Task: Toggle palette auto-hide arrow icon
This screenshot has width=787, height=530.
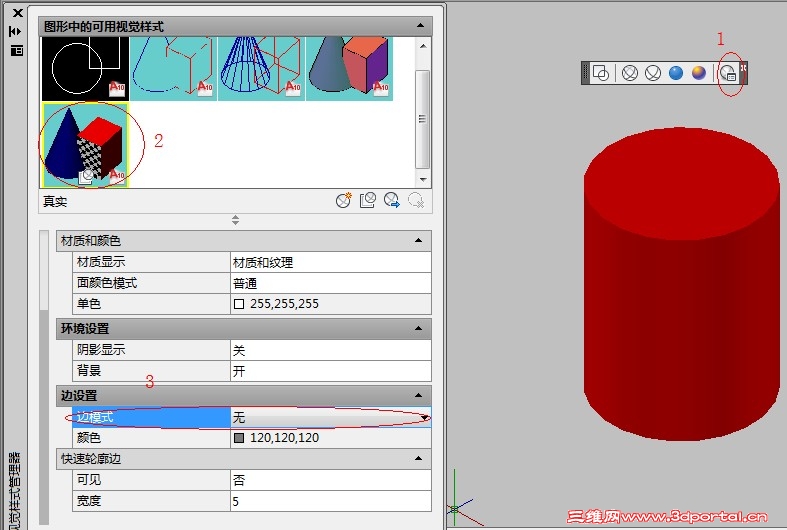Action: pos(15,32)
